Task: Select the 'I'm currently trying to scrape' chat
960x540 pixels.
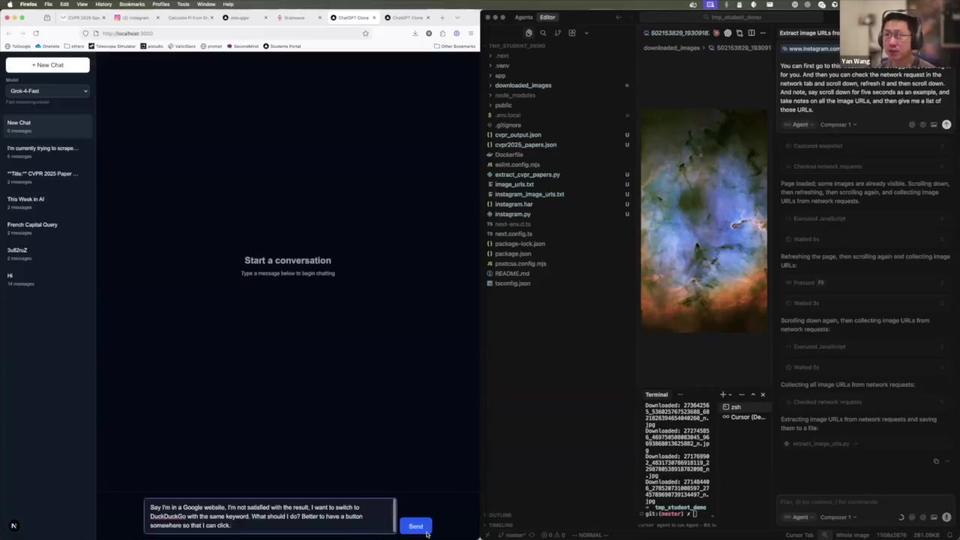Action: pyautogui.click(x=48, y=152)
